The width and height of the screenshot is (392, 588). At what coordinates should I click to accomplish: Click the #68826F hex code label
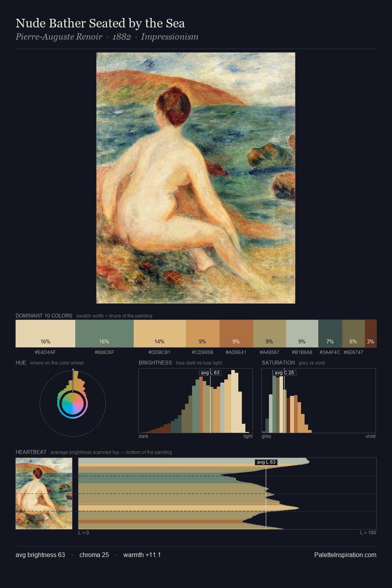(x=104, y=352)
